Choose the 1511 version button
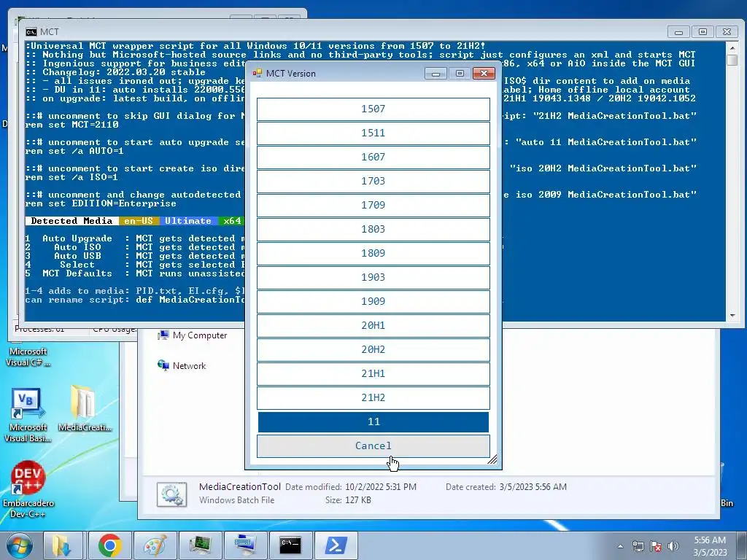 click(x=373, y=133)
